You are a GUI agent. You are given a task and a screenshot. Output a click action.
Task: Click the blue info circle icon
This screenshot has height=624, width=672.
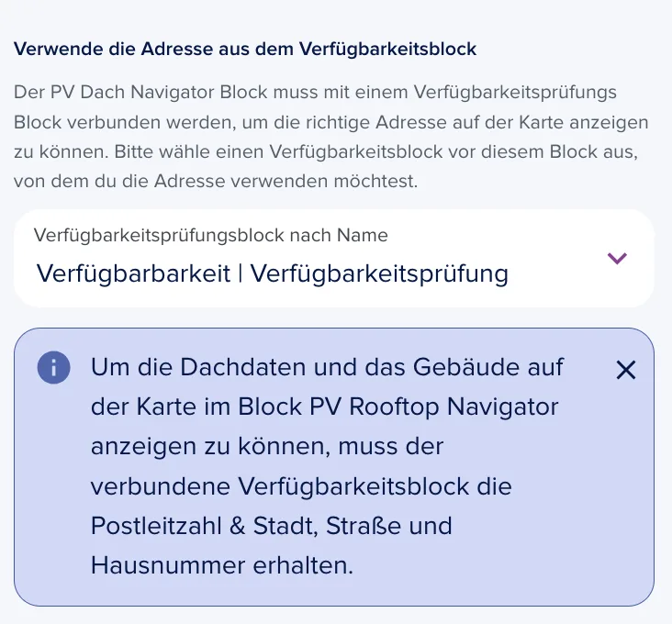pyautogui.click(x=53, y=367)
